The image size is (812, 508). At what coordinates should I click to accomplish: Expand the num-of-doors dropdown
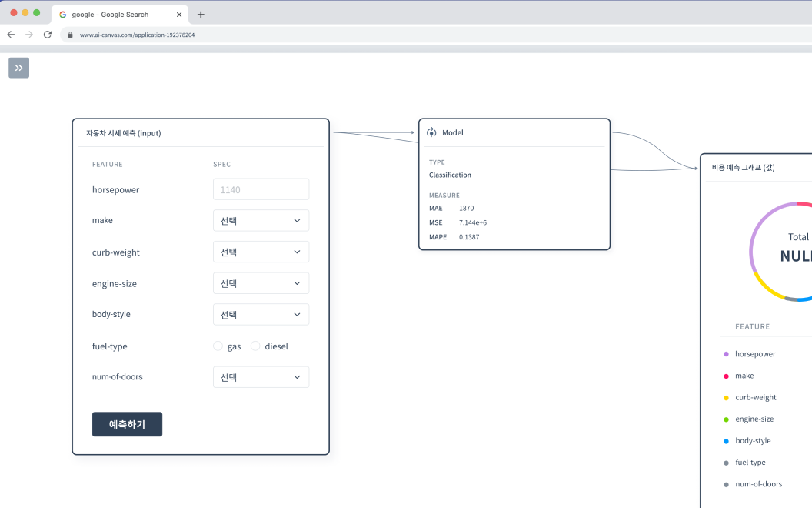click(x=261, y=377)
